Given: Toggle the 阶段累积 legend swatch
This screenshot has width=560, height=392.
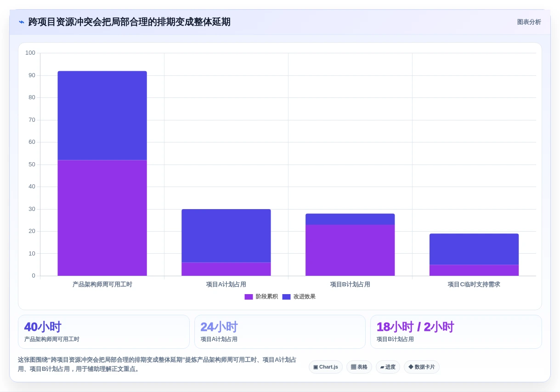Looking at the screenshot, I should (249, 297).
